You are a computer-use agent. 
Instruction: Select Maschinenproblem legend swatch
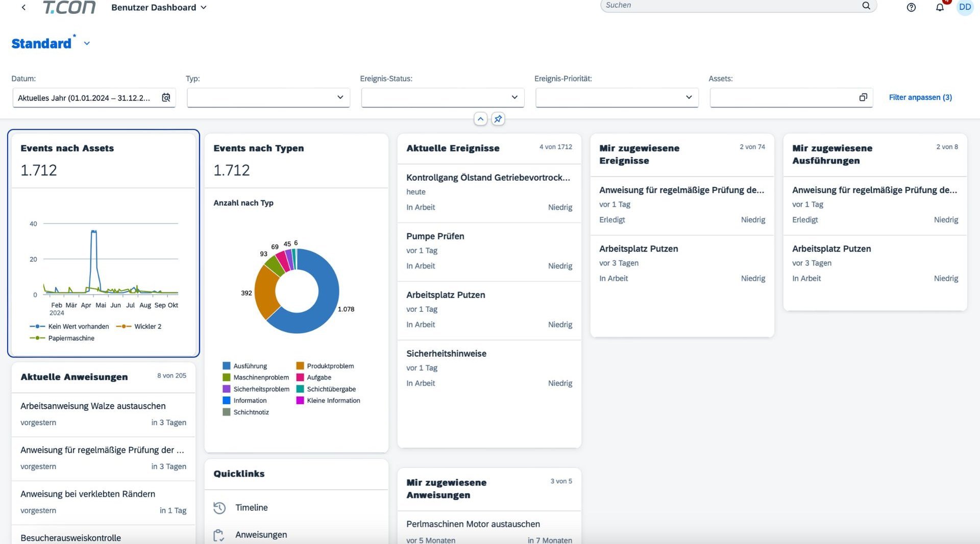[227, 378]
